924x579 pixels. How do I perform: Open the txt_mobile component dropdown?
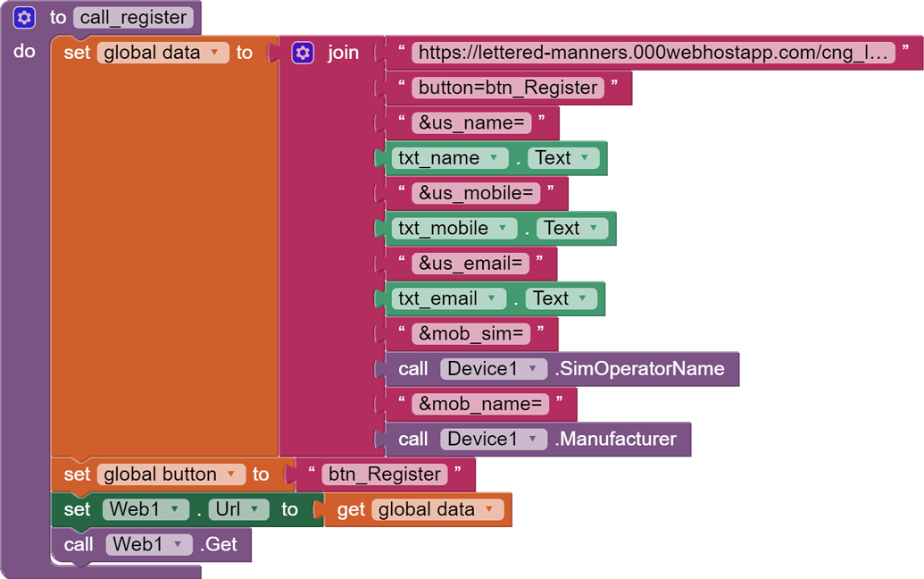point(503,229)
